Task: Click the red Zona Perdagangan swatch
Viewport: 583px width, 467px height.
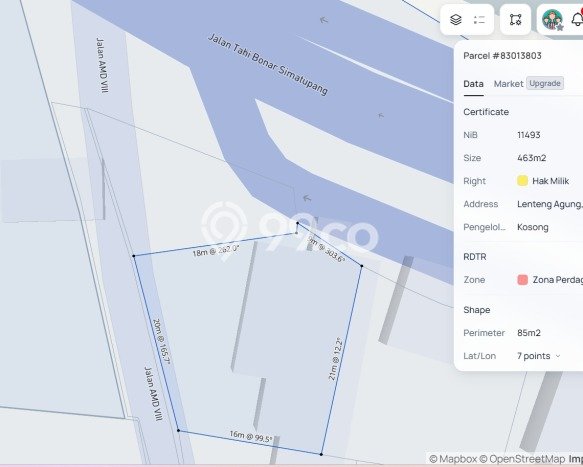Action: [x=522, y=280]
